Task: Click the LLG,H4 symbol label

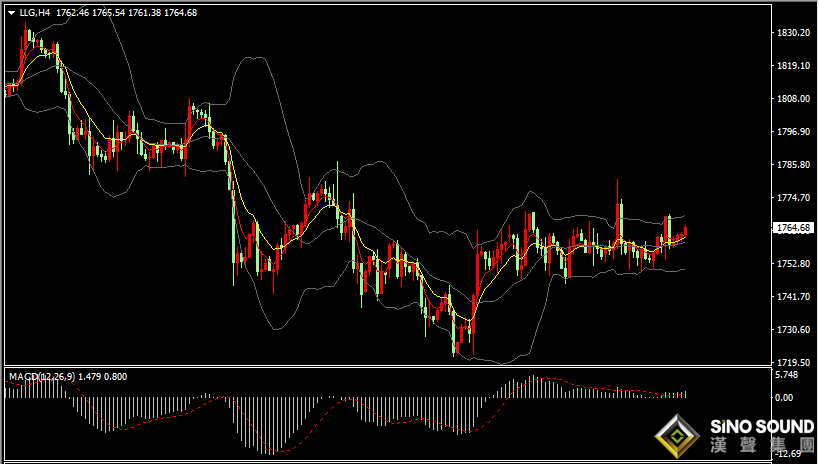Action: [35, 13]
